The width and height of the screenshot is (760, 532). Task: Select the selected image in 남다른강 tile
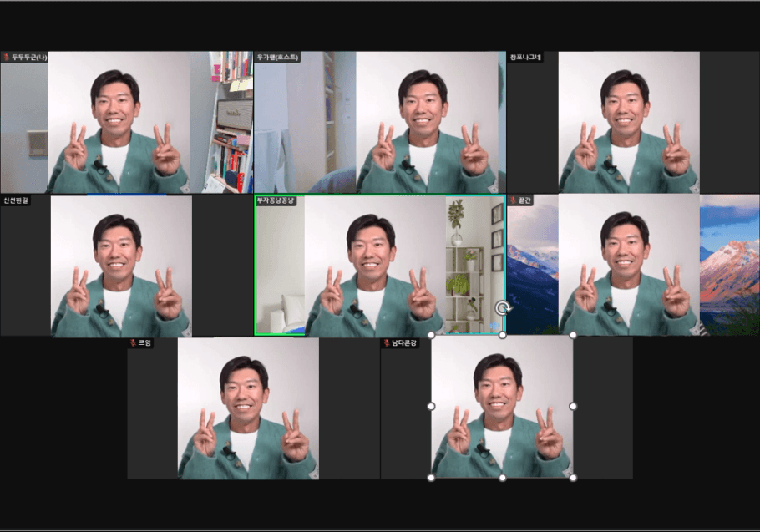[x=502, y=406]
